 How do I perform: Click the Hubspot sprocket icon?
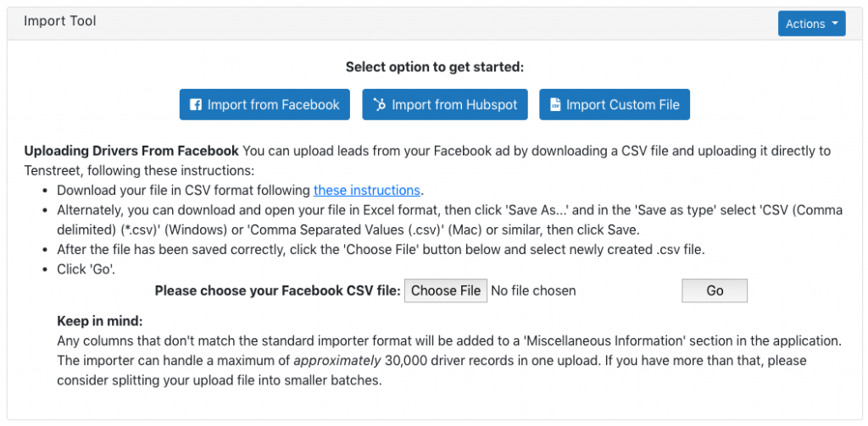(x=379, y=104)
